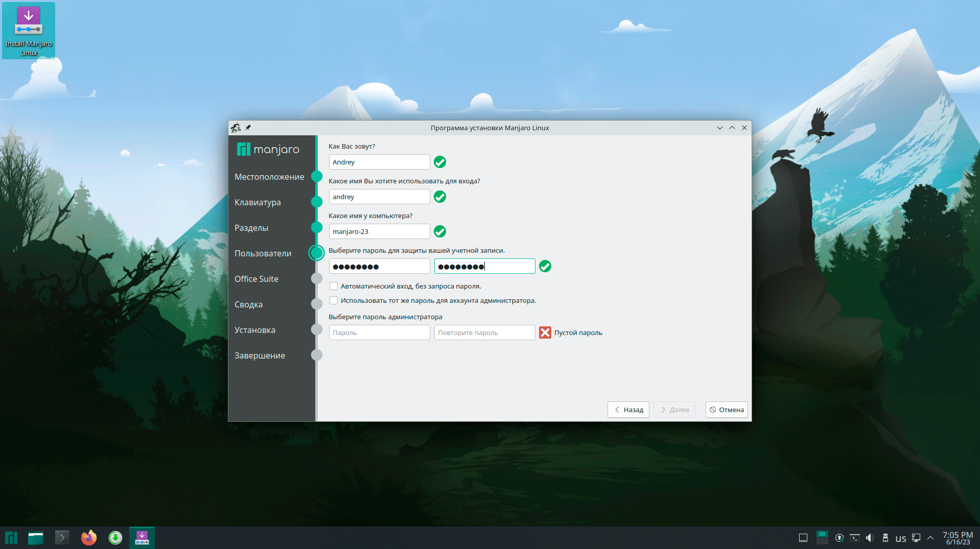Select the installer task in the taskbar

(x=142, y=538)
